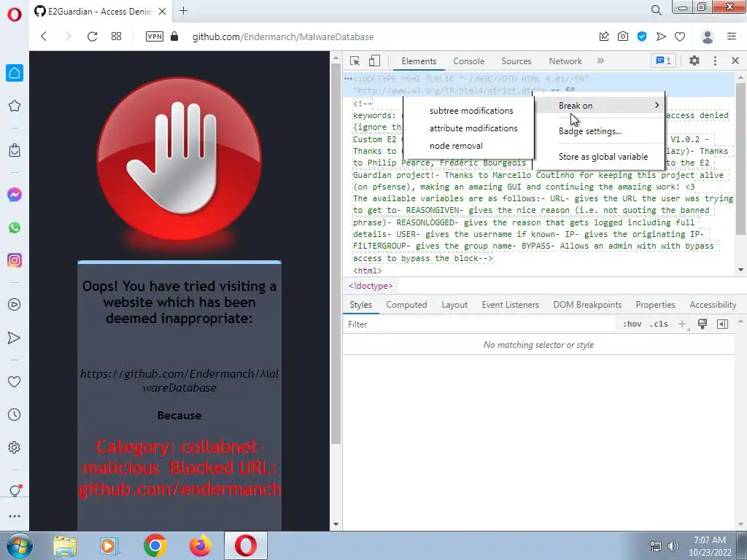Open WhatsApp in the sidebar
Screen dimensions: 747x560
pyautogui.click(x=15, y=227)
